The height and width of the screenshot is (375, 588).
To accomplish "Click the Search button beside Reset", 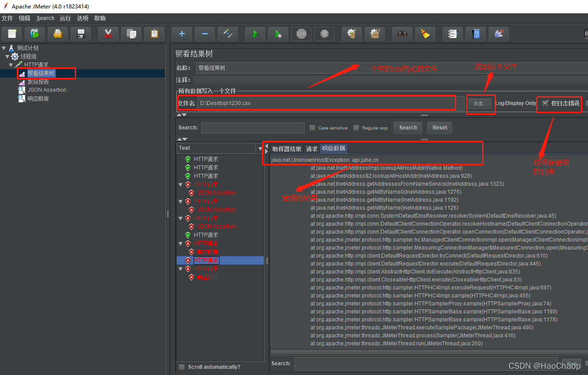I will tap(408, 128).
